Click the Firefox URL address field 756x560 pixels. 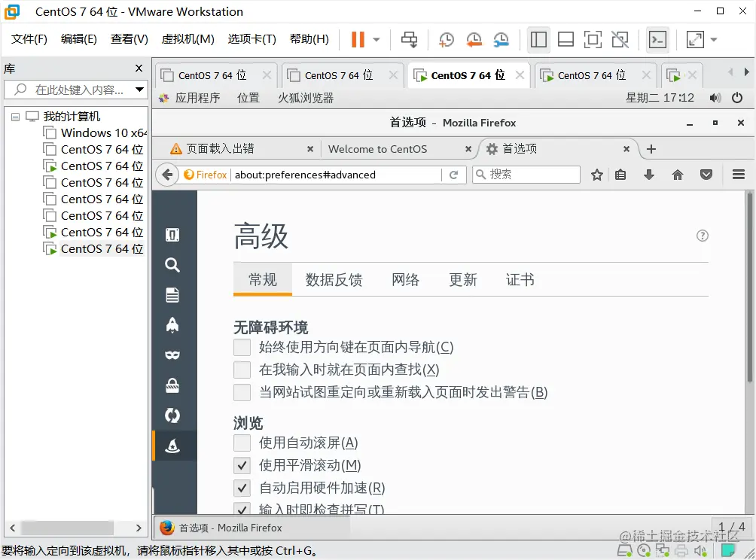click(337, 175)
